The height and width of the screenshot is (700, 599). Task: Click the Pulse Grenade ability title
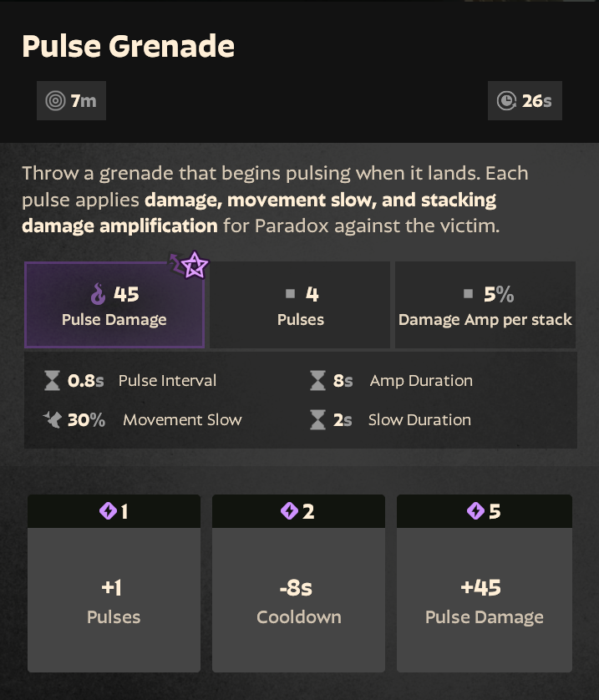128,47
